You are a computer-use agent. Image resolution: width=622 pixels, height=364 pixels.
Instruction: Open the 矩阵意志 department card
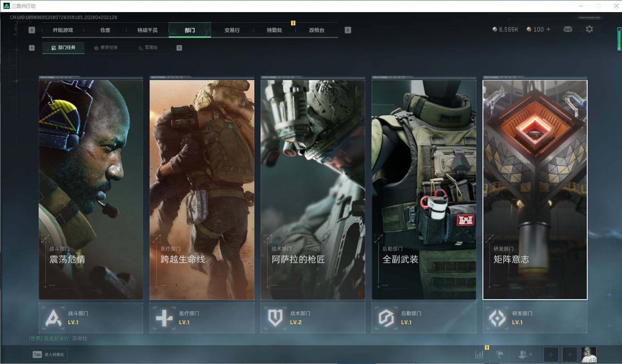coord(535,190)
